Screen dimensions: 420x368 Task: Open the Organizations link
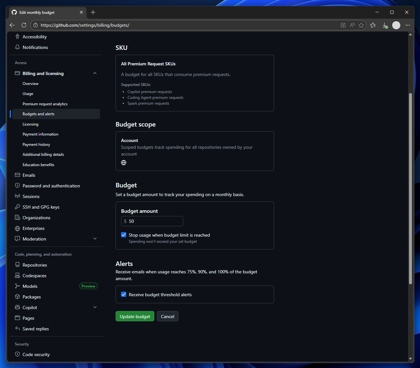[x=36, y=218]
